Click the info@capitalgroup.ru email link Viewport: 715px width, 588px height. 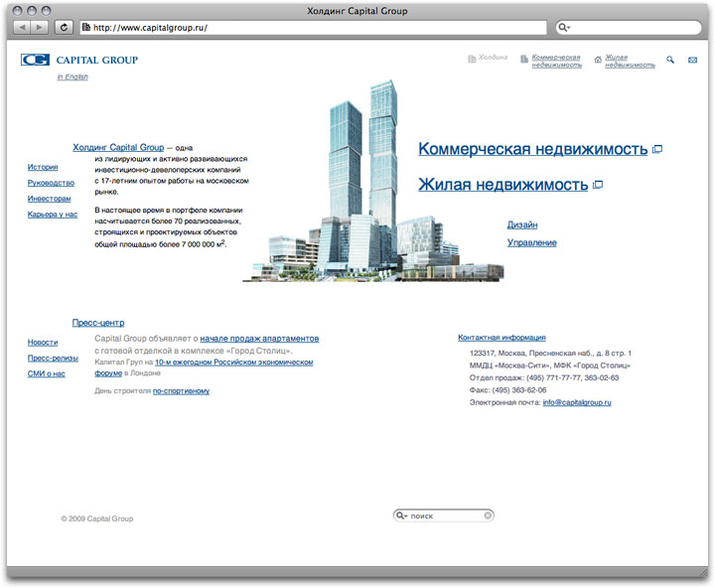576,402
